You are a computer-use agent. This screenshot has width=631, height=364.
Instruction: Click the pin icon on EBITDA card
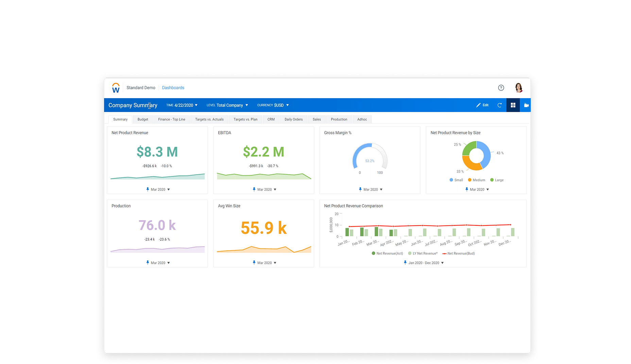coord(254,189)
